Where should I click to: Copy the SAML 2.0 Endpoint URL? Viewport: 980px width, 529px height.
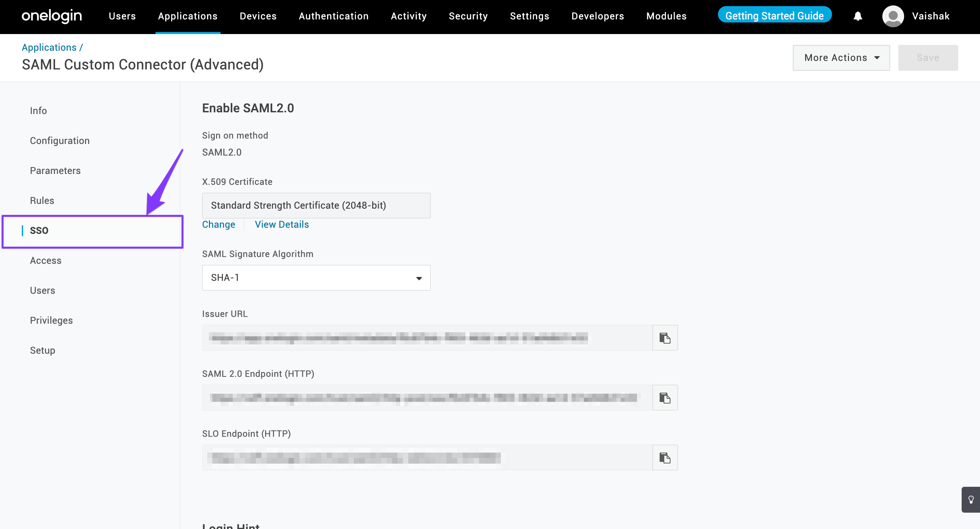click(x=665, y=397)
